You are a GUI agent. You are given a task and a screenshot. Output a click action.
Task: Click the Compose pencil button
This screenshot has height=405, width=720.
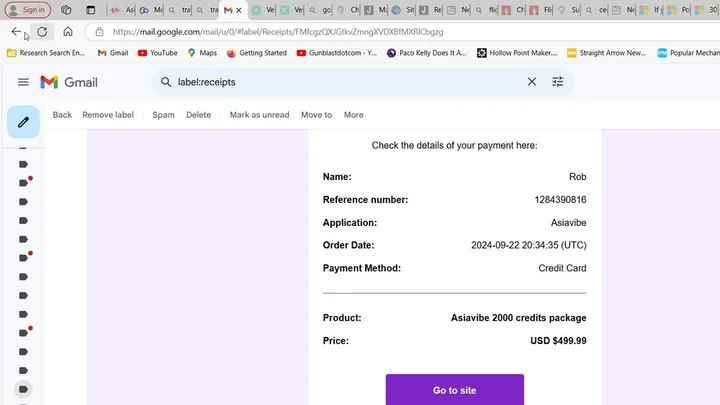coord(23,122)
